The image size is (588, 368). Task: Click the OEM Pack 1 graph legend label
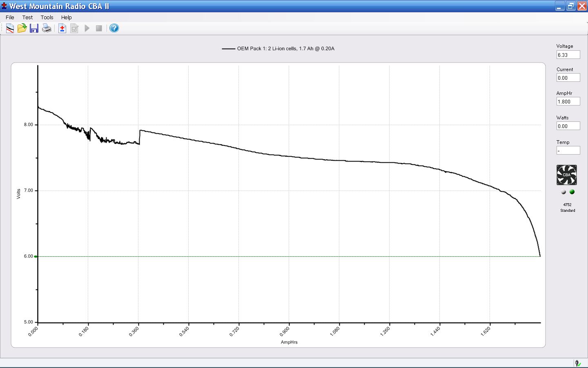[x=285, y=49]
